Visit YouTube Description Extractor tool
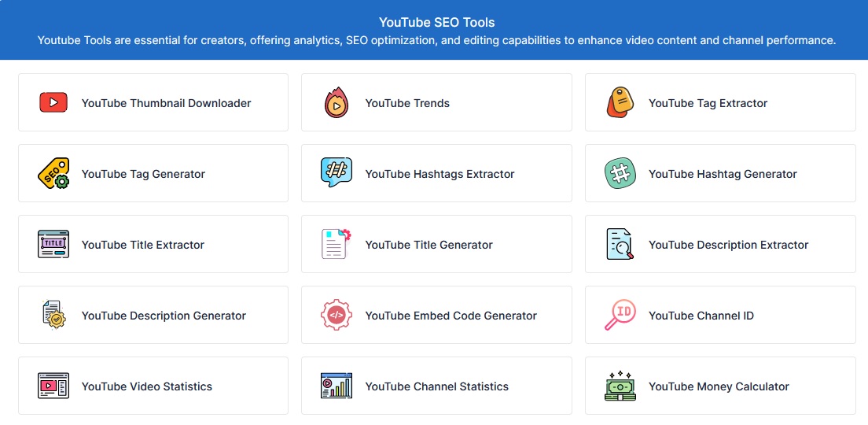The width and height of the screenshot is (868, 425). 729,245
